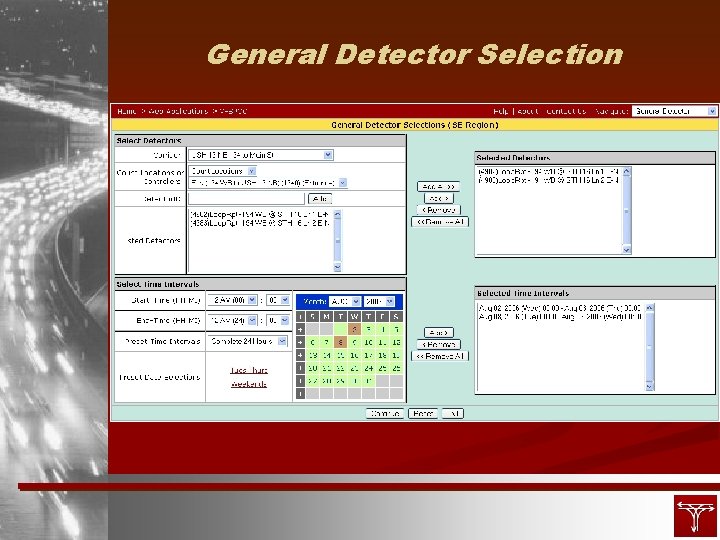The width and height of the screenshot is (720, 540).
Task: Click the Selected Time Intervals scroll-up arrow
Action: [x=649, y=308]
